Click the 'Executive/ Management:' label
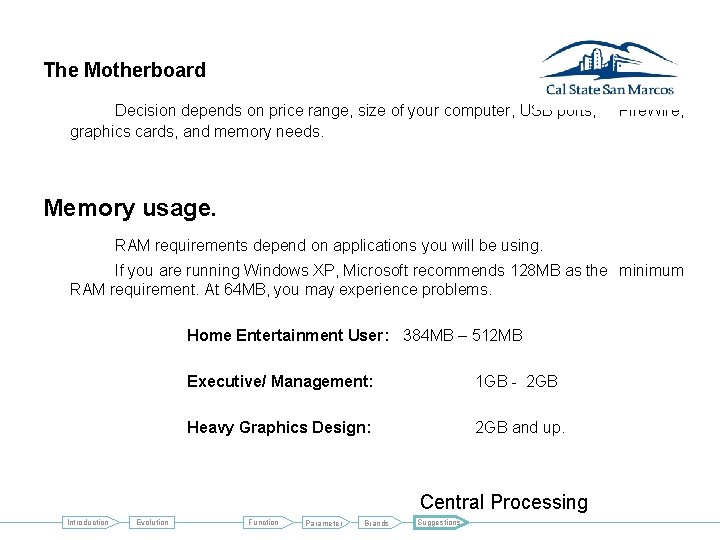Image resolution: width=720 pixels, height=540 pixels. pyautogui.click(x=280, y=381)
